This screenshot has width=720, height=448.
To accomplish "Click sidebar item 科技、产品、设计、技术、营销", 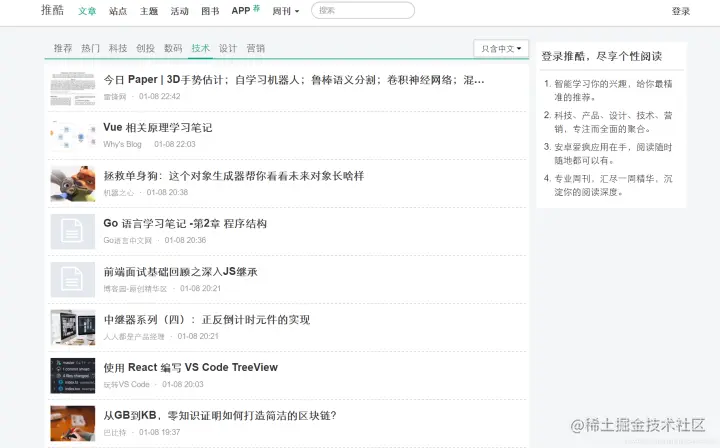I will coord(613,122).
